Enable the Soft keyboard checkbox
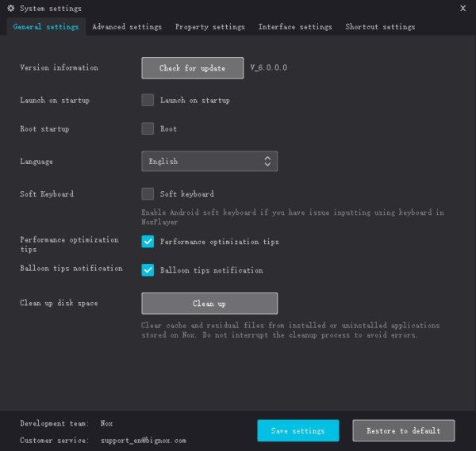 [x=148, y=193]
